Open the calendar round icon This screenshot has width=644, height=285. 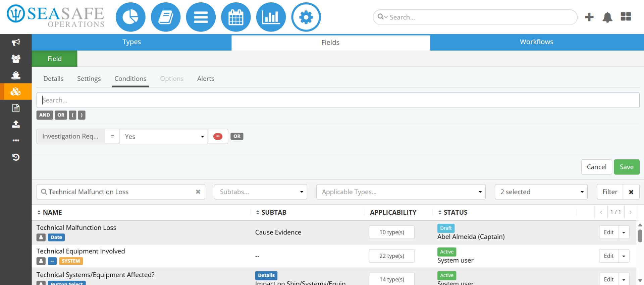(x=236, y=17)
